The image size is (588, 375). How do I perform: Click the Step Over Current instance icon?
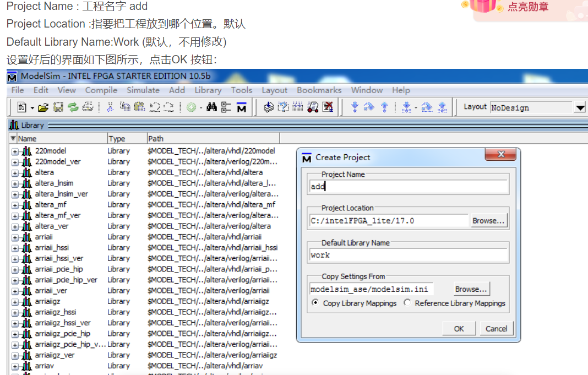click(427, 107)
